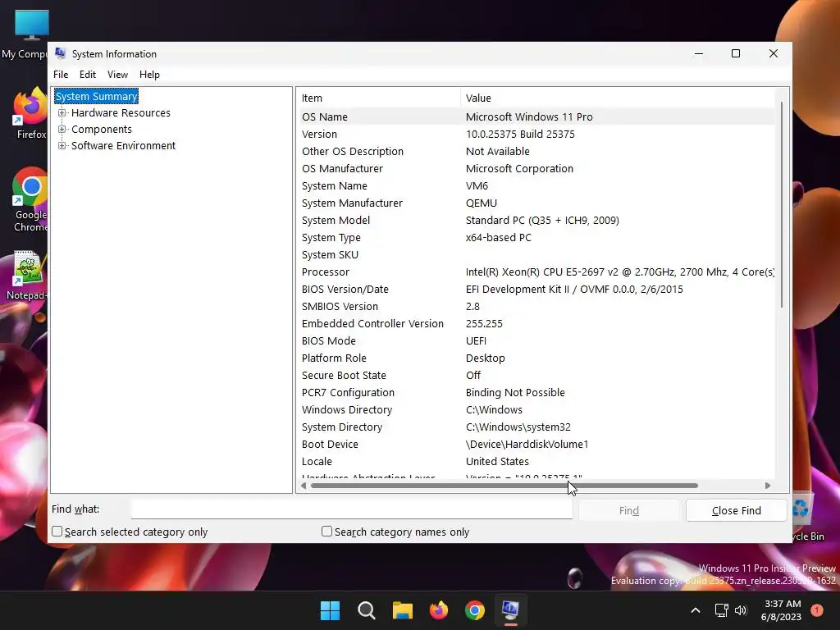Select the System Model row
The height and width of the screenshot is (630, 840).
tap(537, 220)
